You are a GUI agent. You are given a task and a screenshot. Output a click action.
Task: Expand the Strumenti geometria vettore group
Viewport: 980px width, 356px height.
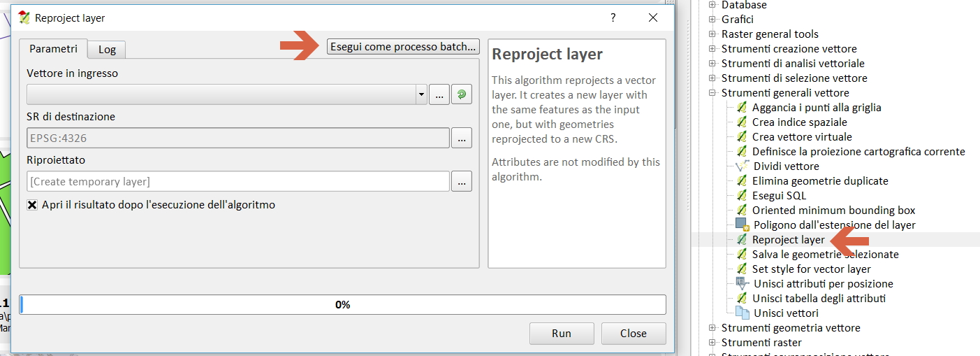pyautogui.click(x=712, y=328)
